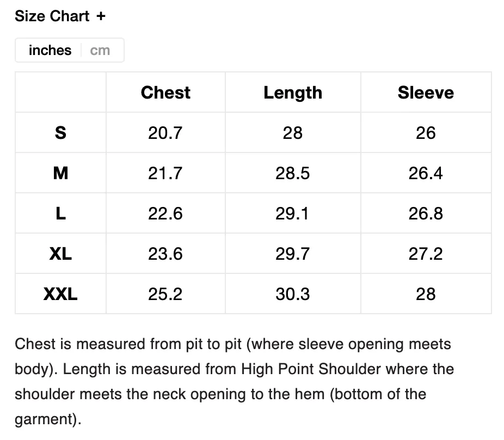Select the XXL size row label
Screen dimensions: 504x440
coord(60,294)
